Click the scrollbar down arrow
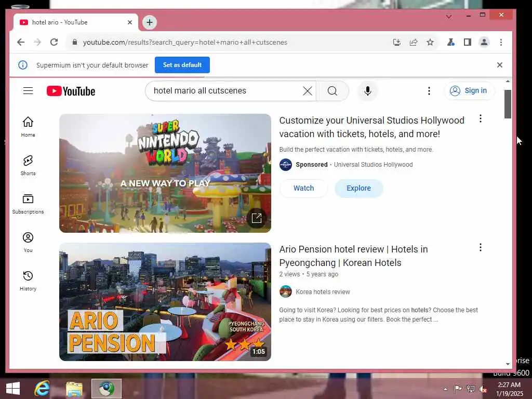532x399 pixels. click(x=508, y=364)
